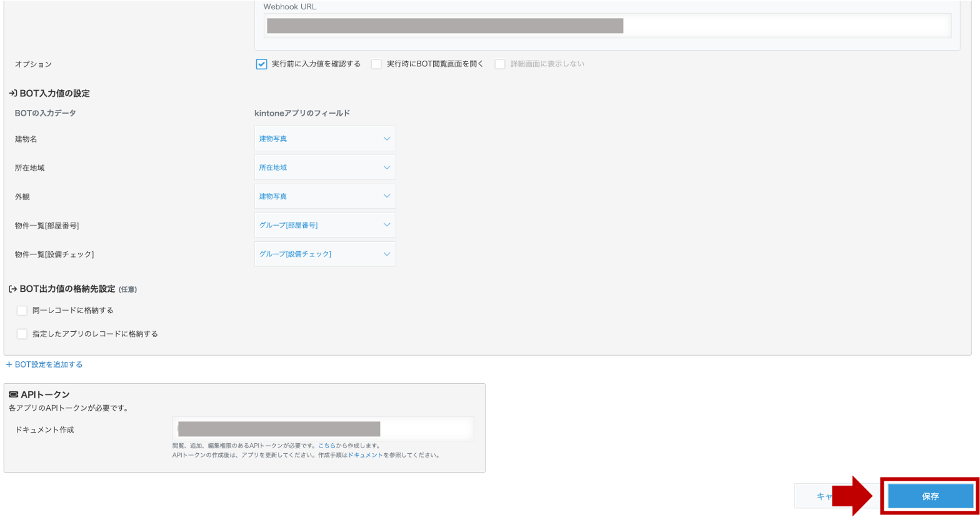The height and width of the screenshot is (517, 980).
Task: Click the Webhook URL input field
Action: click(x=607, y=26)
